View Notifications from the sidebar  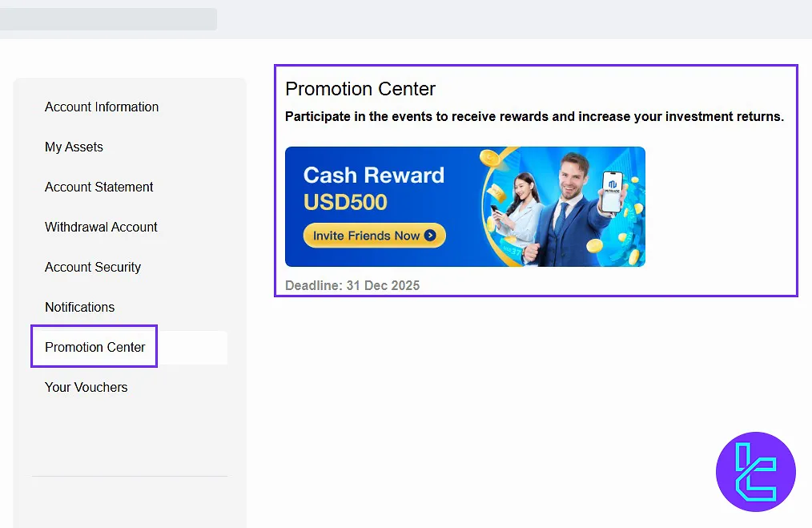pyautogui.click(x=79, y=307)
